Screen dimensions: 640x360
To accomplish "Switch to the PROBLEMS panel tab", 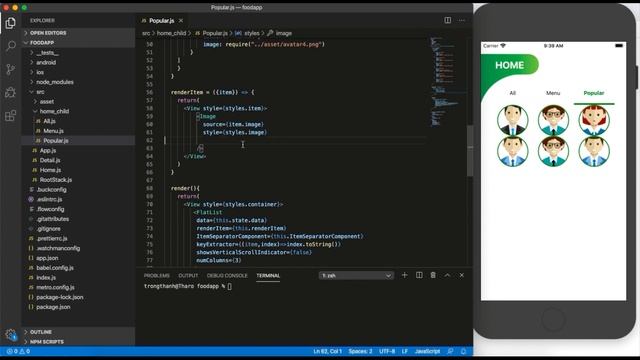I will (x=157, y=276).
